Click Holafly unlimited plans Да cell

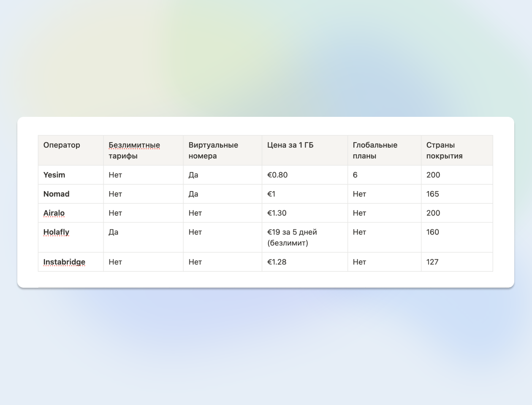(144, 238)
